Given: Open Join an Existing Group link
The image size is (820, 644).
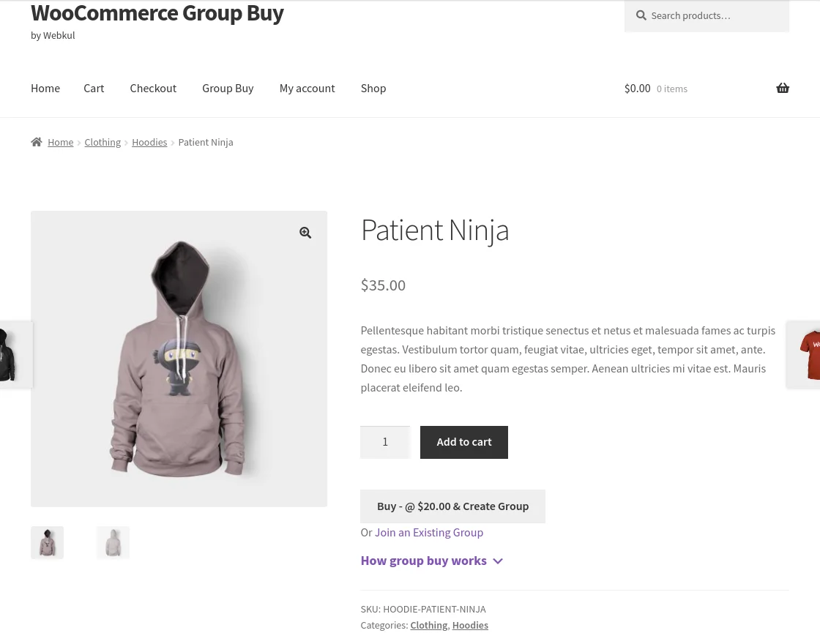Looking at the screenshot, I should click(x=428, y=532).
